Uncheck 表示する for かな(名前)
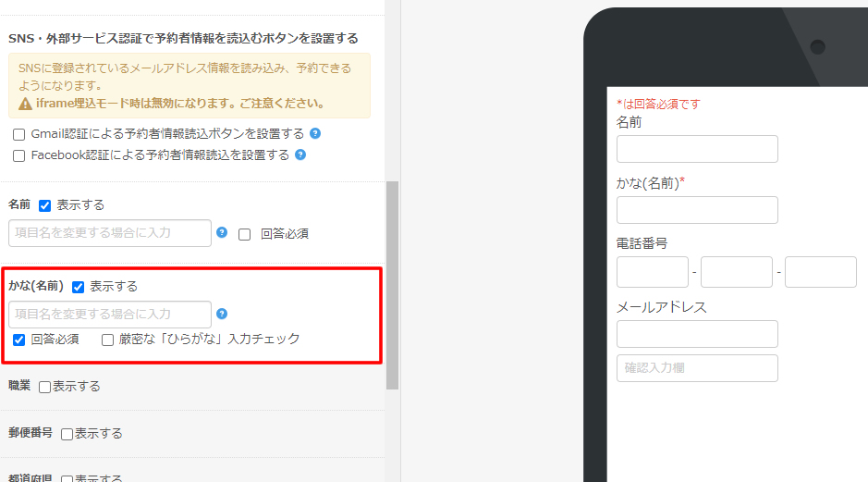This screenshot has height=482, width=868. (78, 287)
